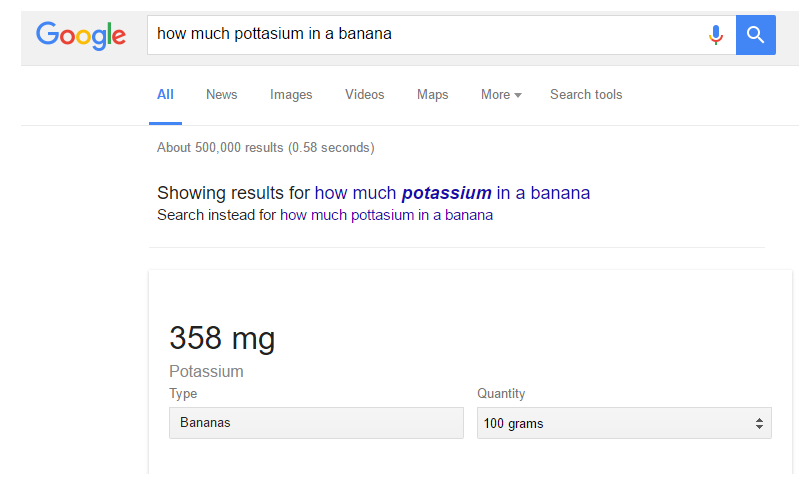
Task: Select the All results tab
Action: point(165,95)
